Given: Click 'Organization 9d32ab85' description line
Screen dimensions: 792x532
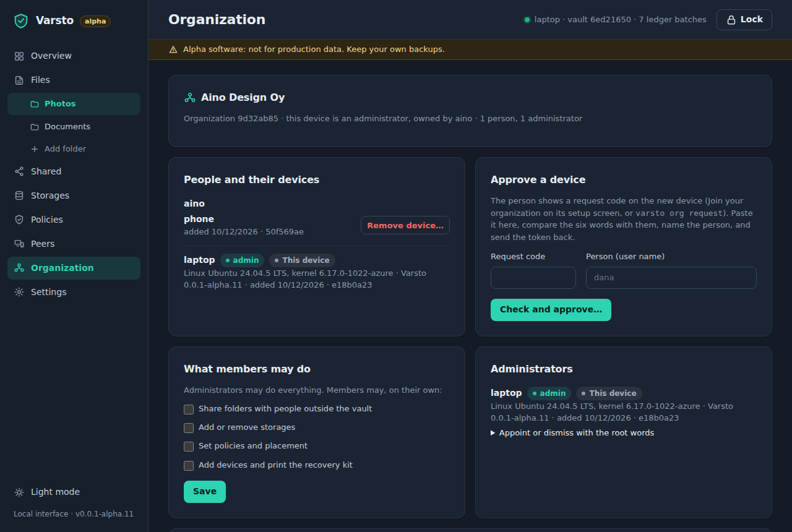Looking at the screenshot, I should coord(383,118).
